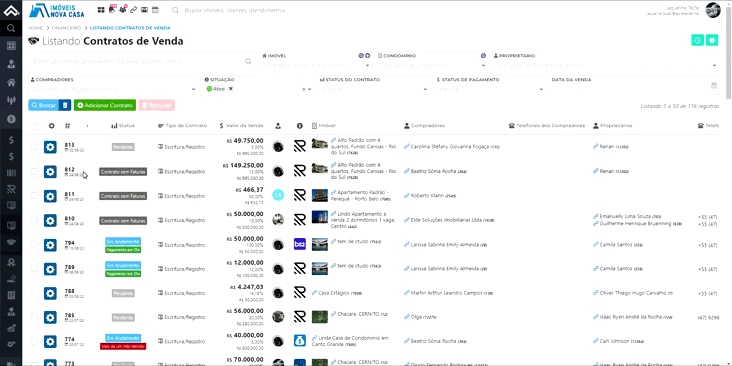Image resolution: width=732 pixels, height=366 pixels.
Task: Click the plus icon next to Imóvel label
Action: pyautogui.click(x=367, y=56)
